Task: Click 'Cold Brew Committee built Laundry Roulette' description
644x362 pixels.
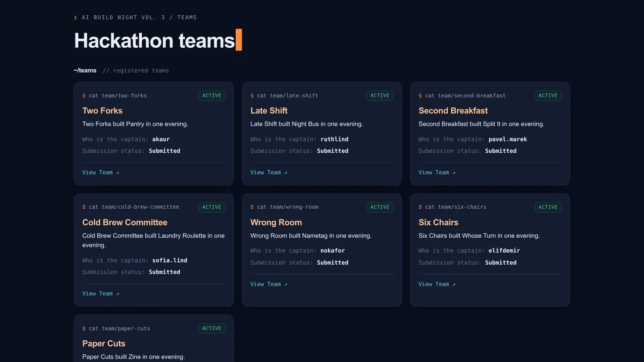Action: click(x=153, y=240)
